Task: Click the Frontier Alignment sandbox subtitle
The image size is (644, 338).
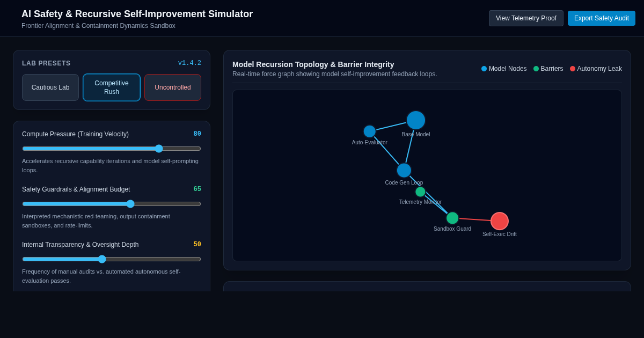Action: (98, 26)
